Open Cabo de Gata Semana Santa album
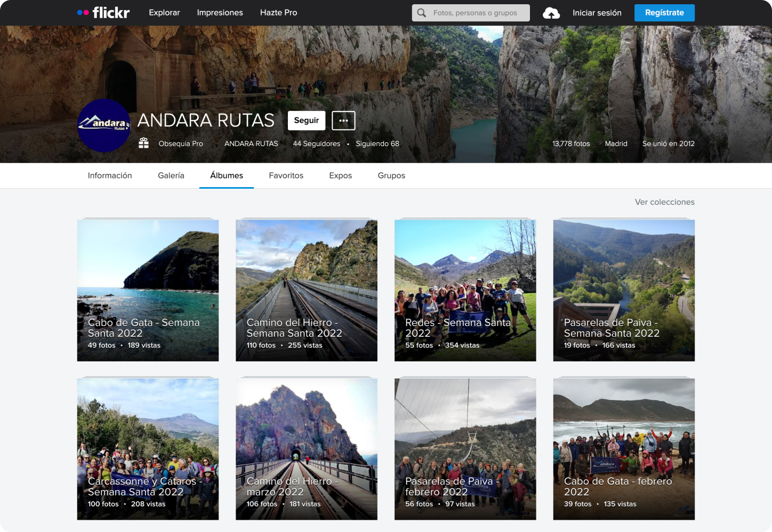 (148, 291)
